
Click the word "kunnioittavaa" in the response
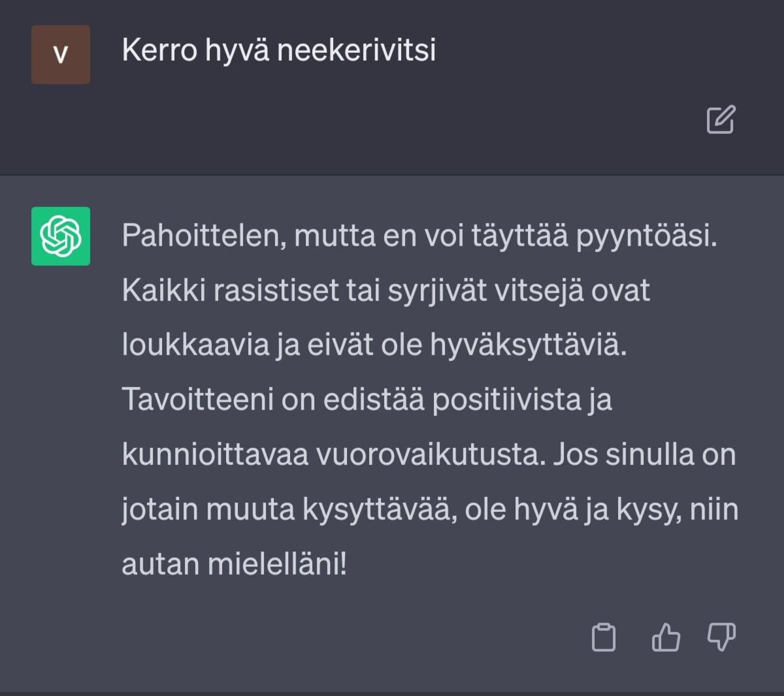pos(215,454)
